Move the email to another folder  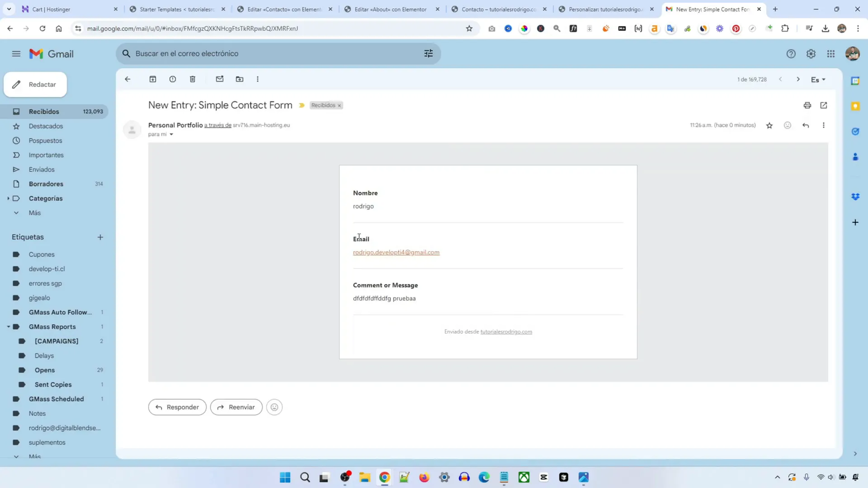(x=239, y=79)
